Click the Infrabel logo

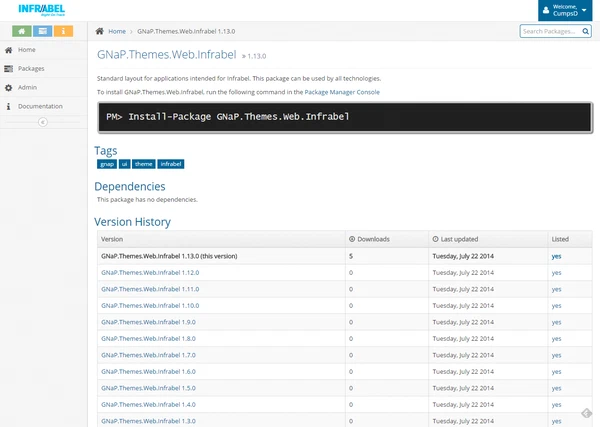(42, 10)
